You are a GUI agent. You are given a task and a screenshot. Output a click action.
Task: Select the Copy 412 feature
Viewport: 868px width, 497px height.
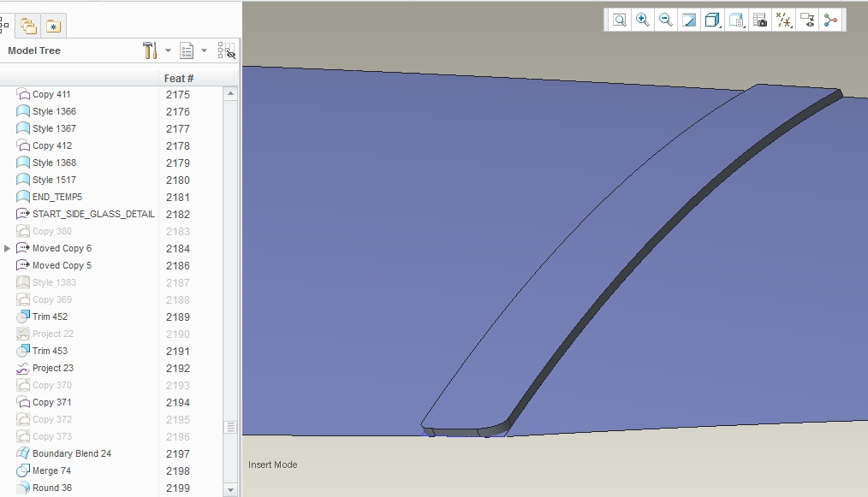(x=52, y=145)
